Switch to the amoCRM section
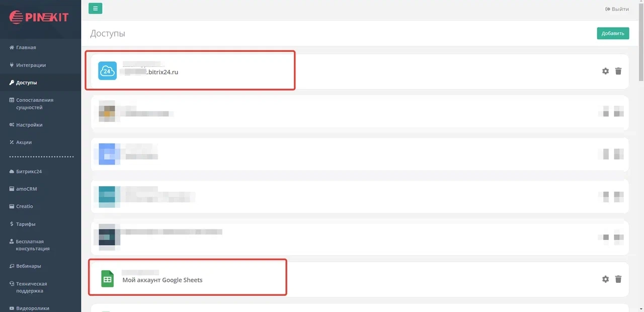The width and height of the screenshot is (644, 312). 24,189
